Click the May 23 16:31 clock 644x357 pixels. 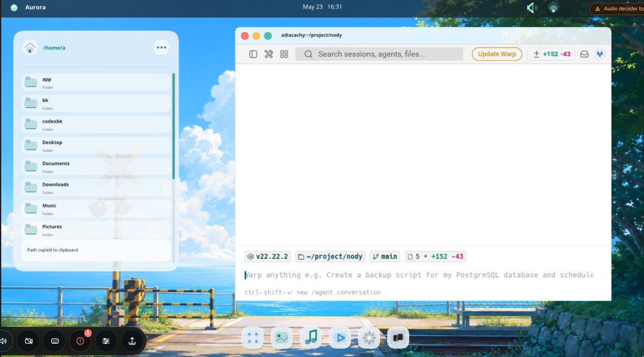[322, 7]
